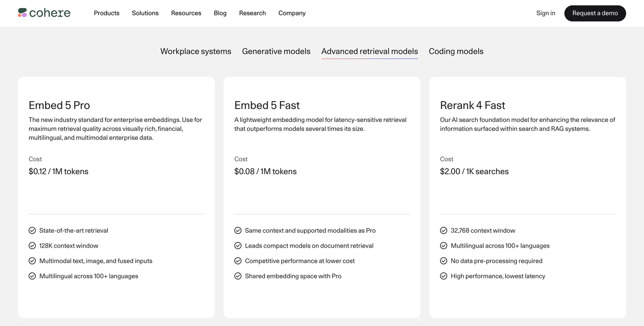
Task: Click checkmark beside Competitive performance at lower cost
Action: [238, 261]
